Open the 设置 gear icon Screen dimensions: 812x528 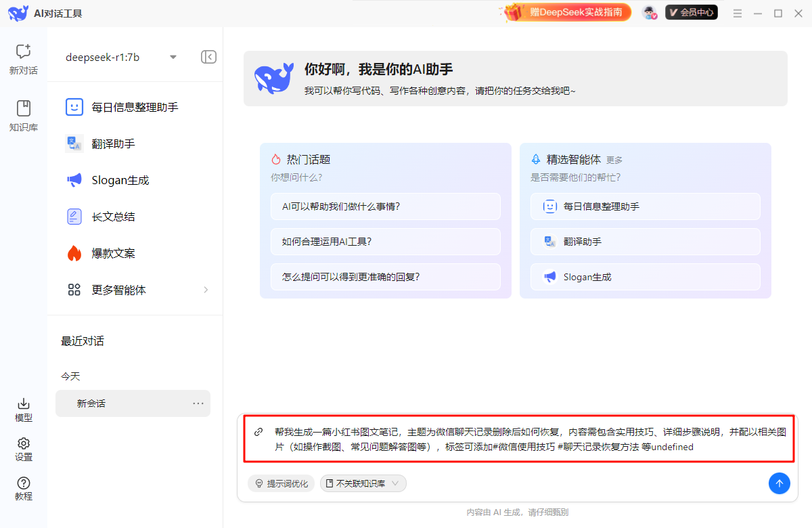click(x=23, y=449)
